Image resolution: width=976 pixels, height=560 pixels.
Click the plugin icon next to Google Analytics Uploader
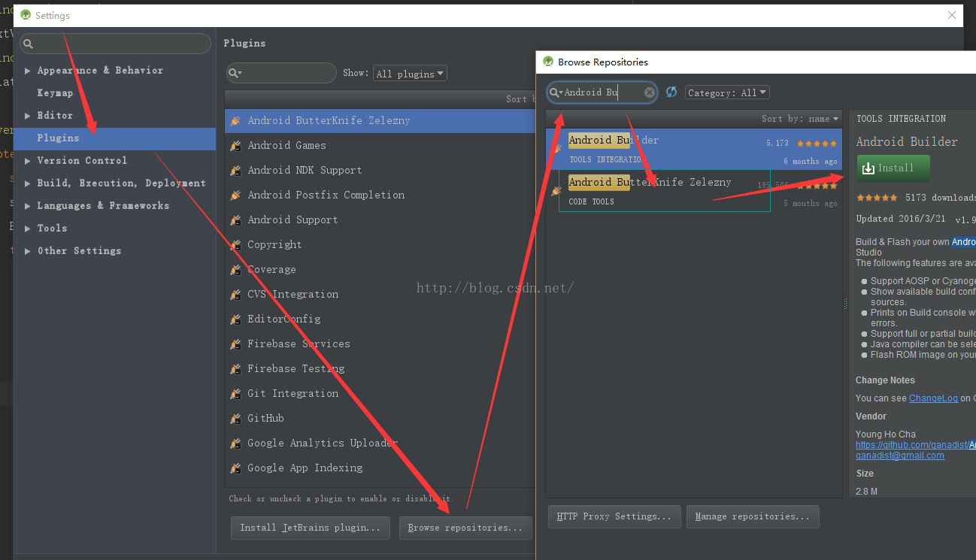pos(235,443)
